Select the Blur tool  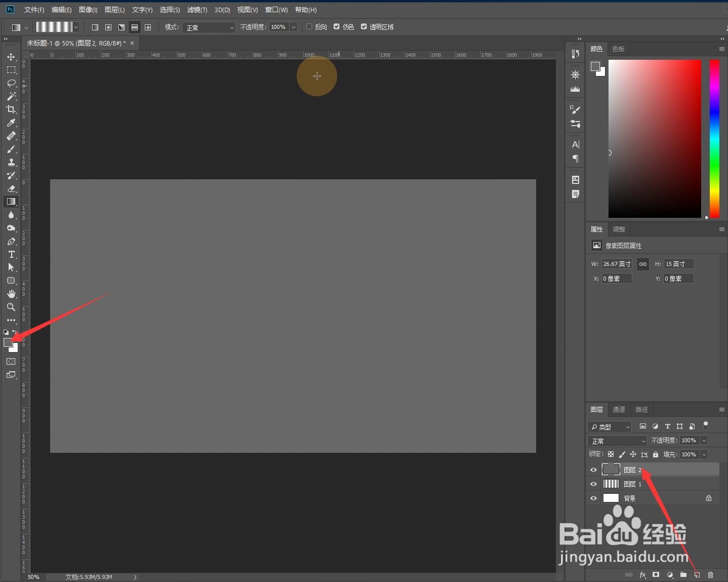pyautogui.click(x=11, y=215)
